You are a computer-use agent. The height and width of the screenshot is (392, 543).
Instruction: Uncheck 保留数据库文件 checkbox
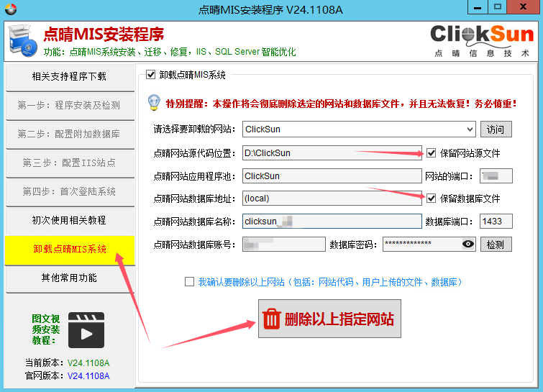click(x=431, y=198)
